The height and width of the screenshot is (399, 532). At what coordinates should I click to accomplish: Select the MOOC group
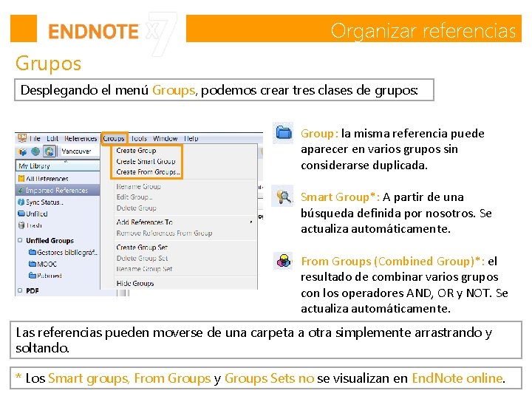pyautogui.click(x=43, y=264)
